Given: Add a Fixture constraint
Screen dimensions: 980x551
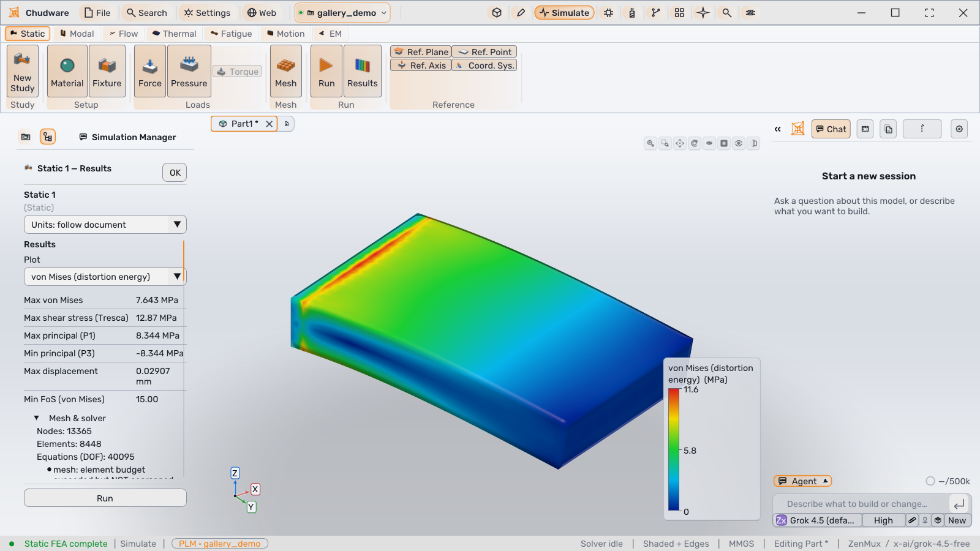Looking at the screenshot, I should pos(107,71).
